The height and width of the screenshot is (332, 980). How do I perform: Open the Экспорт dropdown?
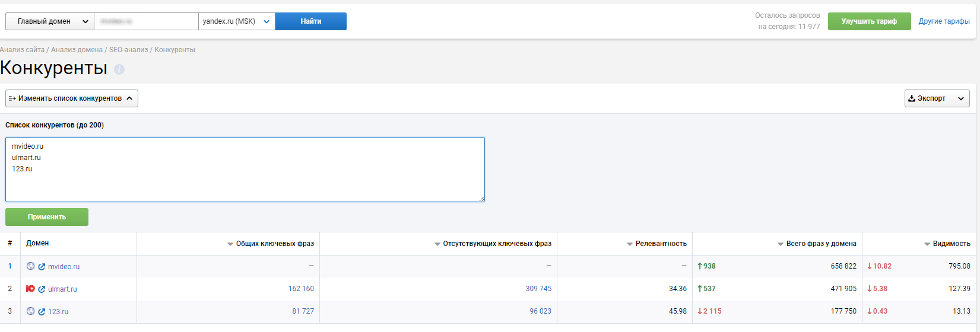(937, 98)
